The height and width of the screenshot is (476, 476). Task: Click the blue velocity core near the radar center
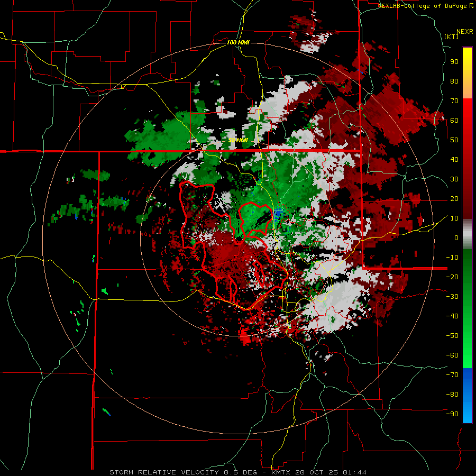[x=278, y=215]
